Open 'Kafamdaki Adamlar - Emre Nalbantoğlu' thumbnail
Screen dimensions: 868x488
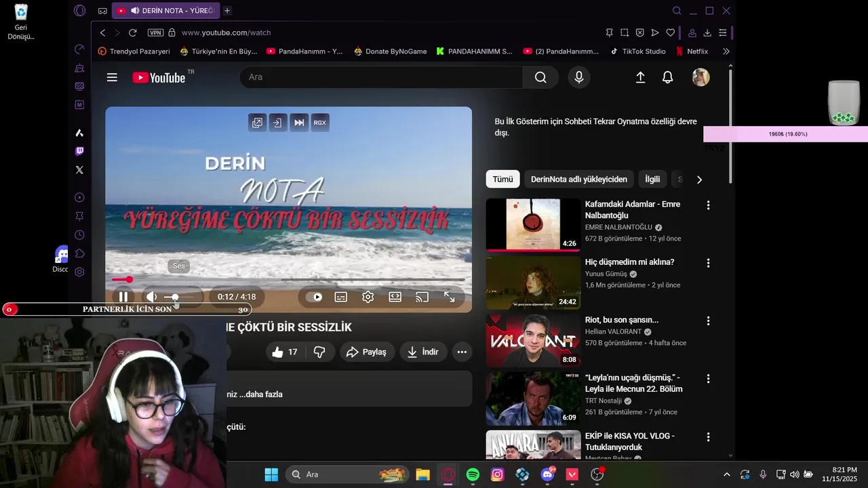533,224
